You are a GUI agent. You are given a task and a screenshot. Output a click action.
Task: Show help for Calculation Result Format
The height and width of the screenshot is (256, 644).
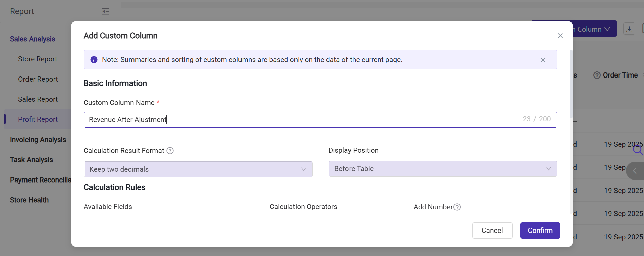tap(170, 151)
